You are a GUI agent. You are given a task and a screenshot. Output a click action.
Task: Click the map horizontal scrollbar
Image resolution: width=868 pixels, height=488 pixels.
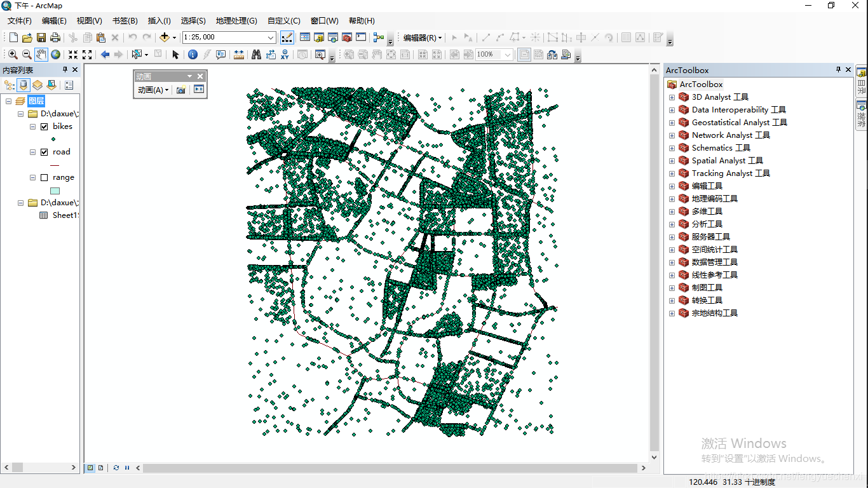[390, 468]
